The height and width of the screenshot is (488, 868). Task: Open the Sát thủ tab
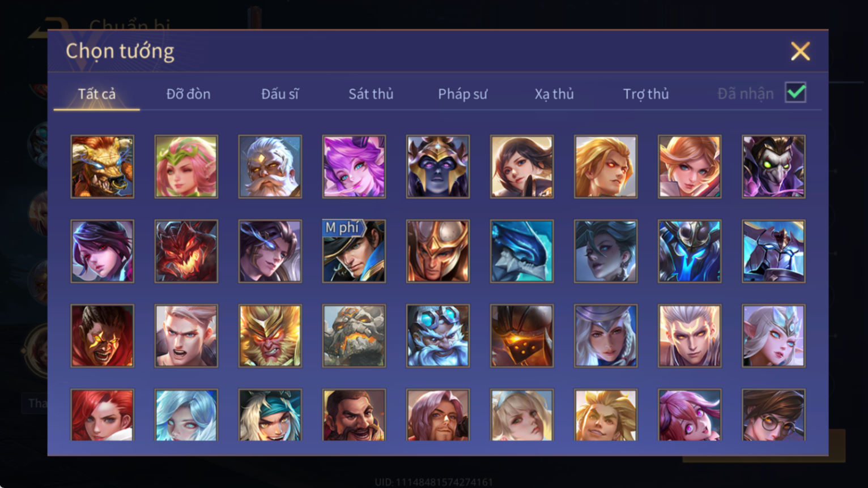pyautogui.click(x=371, y=94)
